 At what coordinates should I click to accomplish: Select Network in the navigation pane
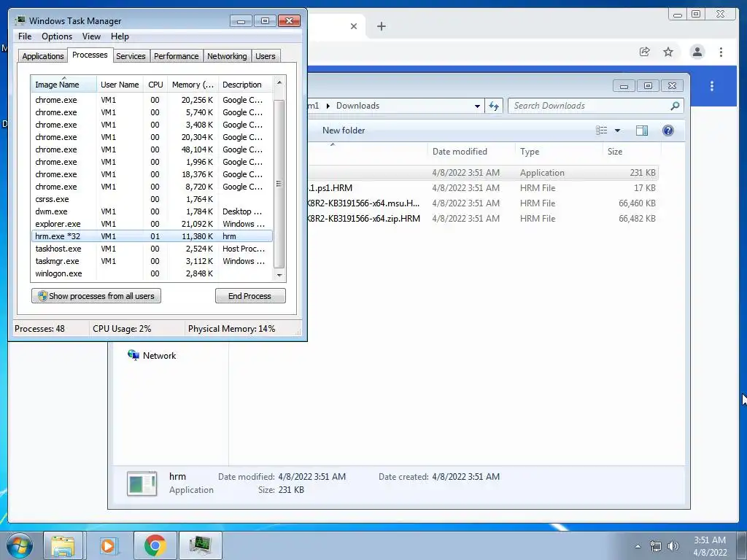pyautogui.click(x=159, y=356)
